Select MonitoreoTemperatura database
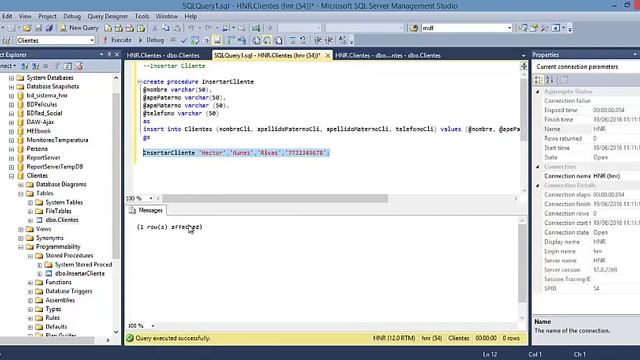 pos(57,140)
